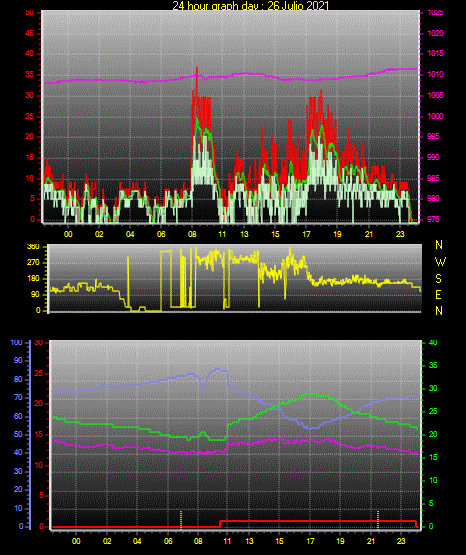Click the blue 20 label on humidity axis

pos(18,490)
